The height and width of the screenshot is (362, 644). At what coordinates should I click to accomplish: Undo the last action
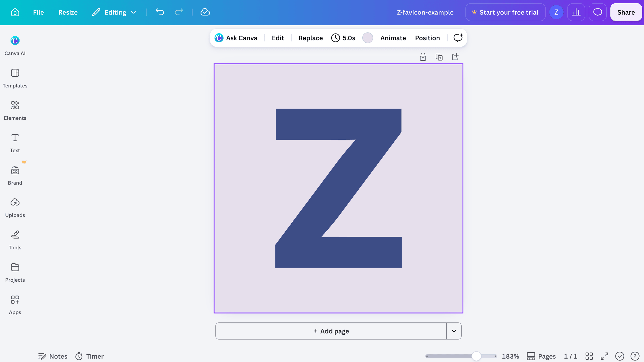(160, 12)
